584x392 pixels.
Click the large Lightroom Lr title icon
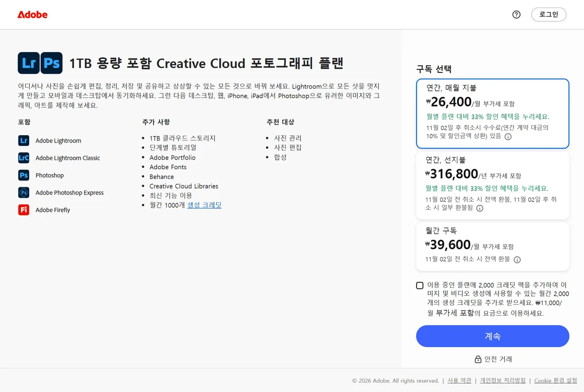point(29,63)
